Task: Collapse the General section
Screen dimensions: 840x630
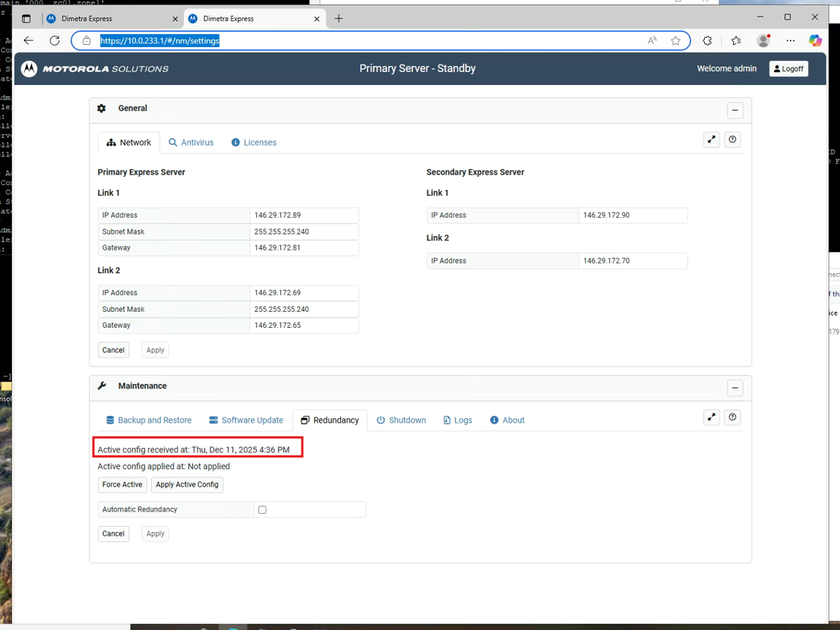Action: point(735,110)
